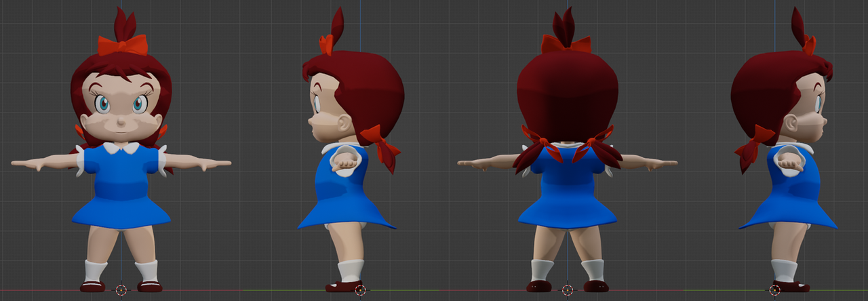Click the 3D cursor under the right-facing character
Screen dimensions: 868x301
tap(774, 289)
